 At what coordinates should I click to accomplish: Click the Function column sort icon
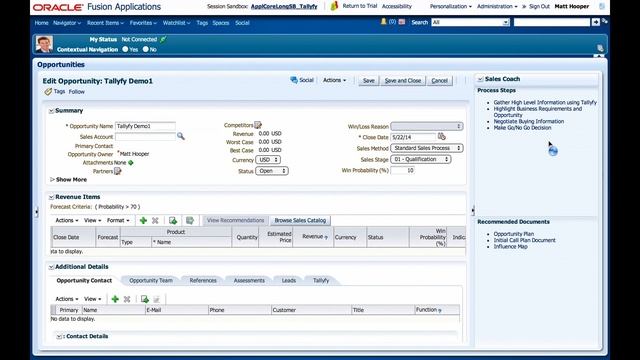click(440, 311)
